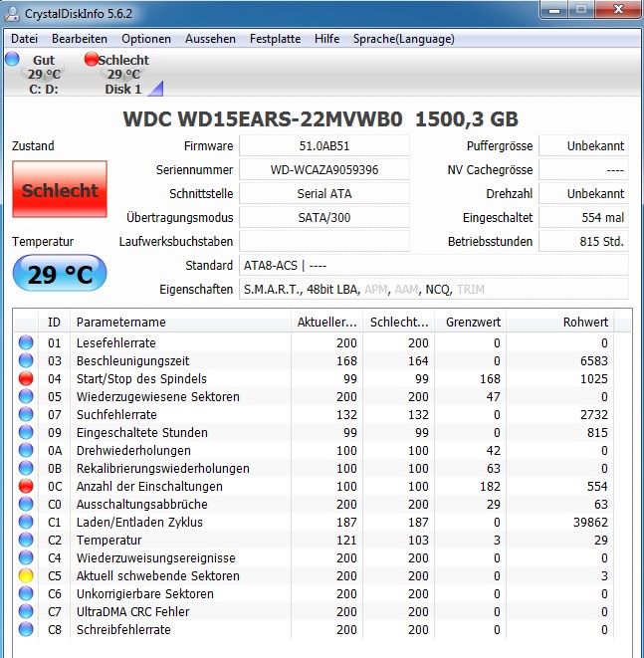Open the Bearbeiten menu
644x658 pixels.
click(x=80, y=39)
